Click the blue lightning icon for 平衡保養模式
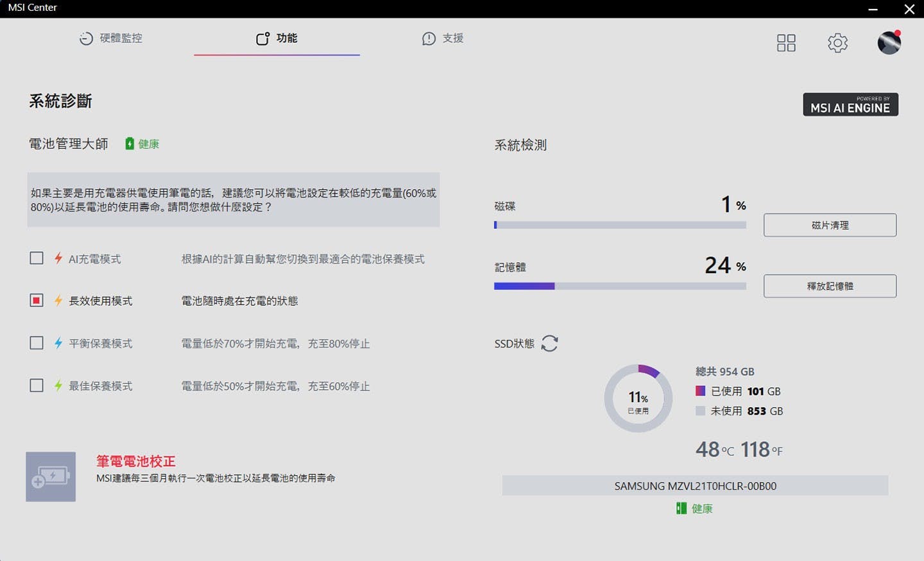This screenshot has height=561, width=924. click(58, 342)
